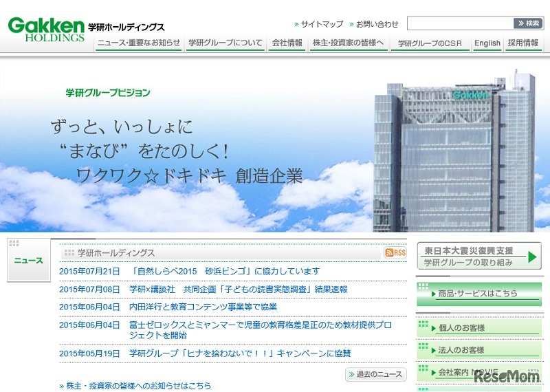Click the green arrow on 東日本大震災復興支援 banner
This screenshot has height=392, width=550.
pos(532,257)
